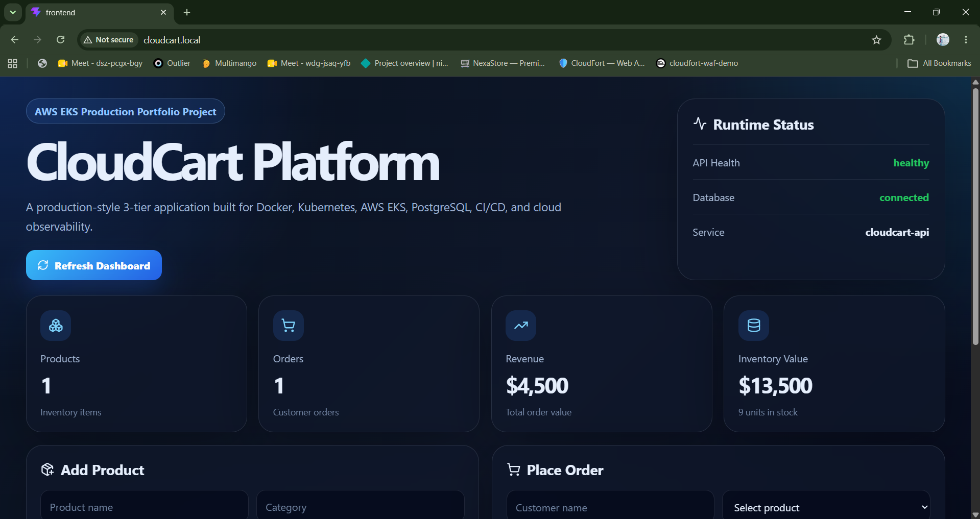Open the Project overview bookmark
980x519 pixels.
coord(404,63)
